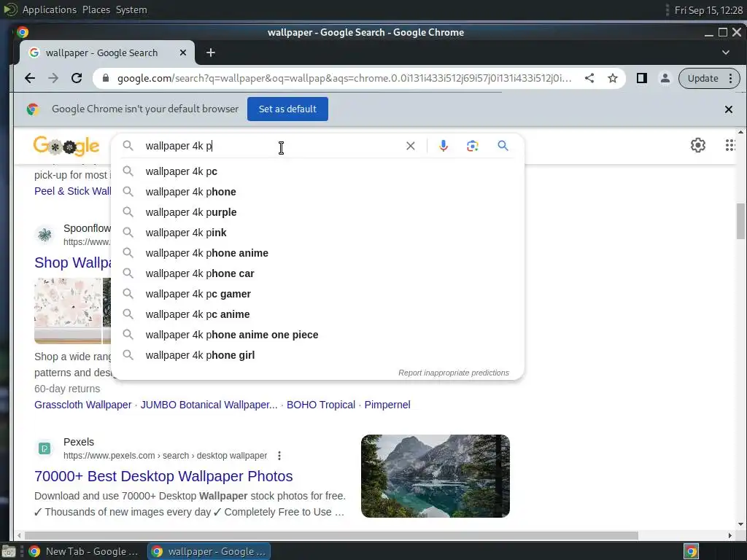Start voice search with microphone
Image resolution: width=747 pixels, height=560 pixels.
[444, 146]
